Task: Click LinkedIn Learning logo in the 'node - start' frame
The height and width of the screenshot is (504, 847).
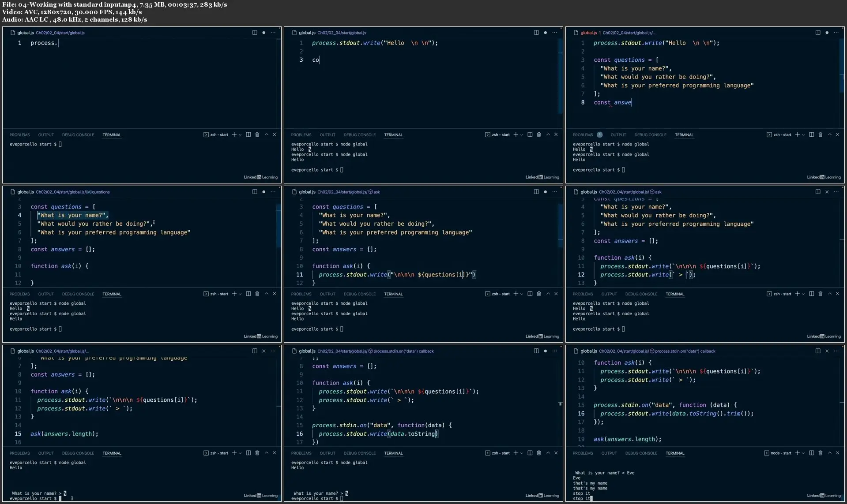Action: point(824,495)
